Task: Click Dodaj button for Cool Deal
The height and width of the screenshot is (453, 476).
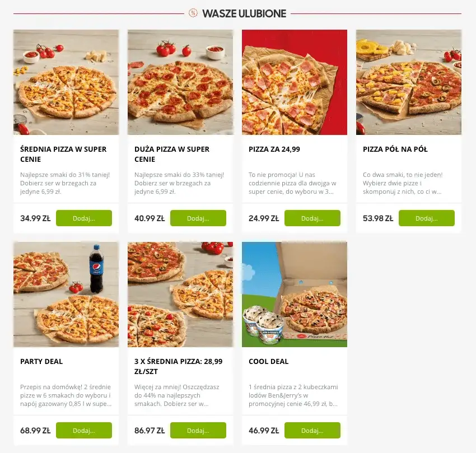Action: coord(312,430)
